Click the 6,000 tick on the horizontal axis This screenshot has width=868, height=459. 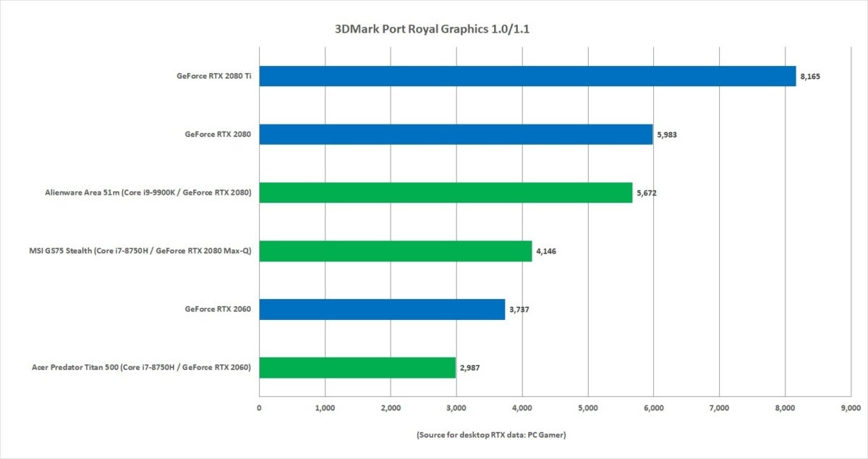pos(654,408)
